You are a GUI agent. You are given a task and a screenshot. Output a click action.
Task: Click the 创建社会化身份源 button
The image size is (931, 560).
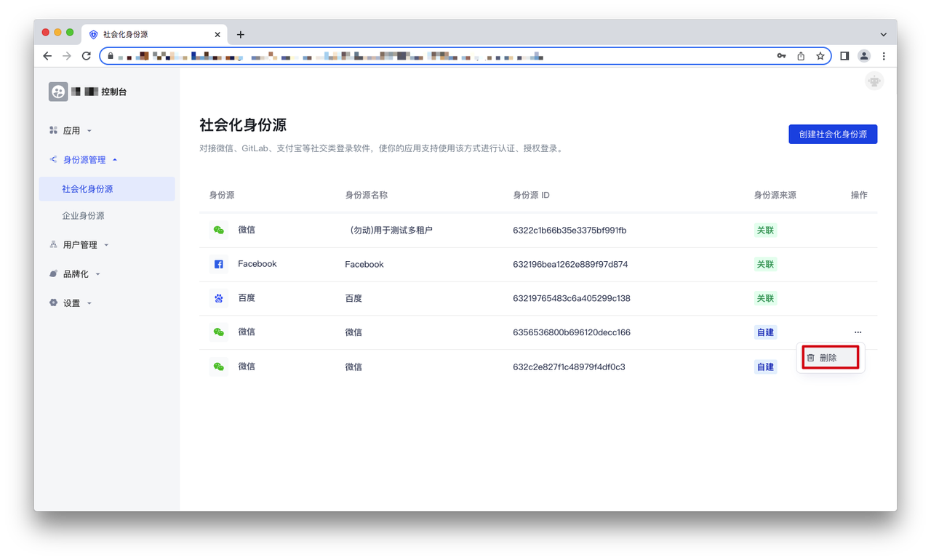(x=833, y=135)
